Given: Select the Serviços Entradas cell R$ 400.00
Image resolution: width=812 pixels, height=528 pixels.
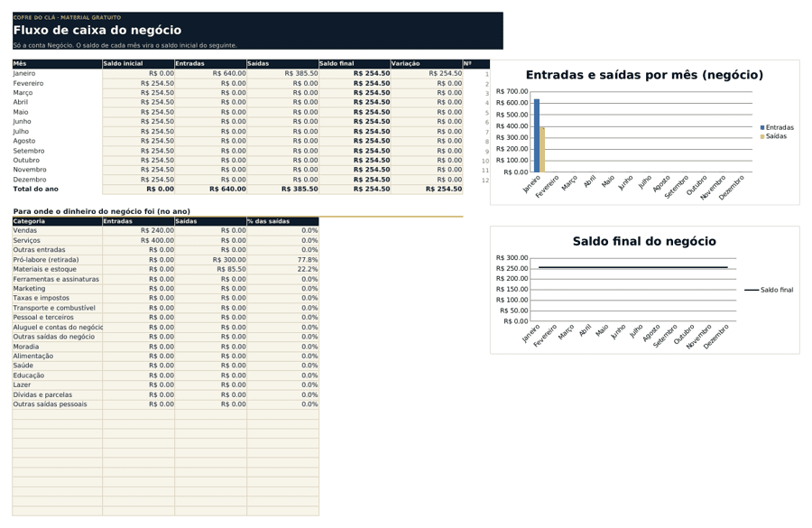Looking at the screenshot, I should coord(139,240).
